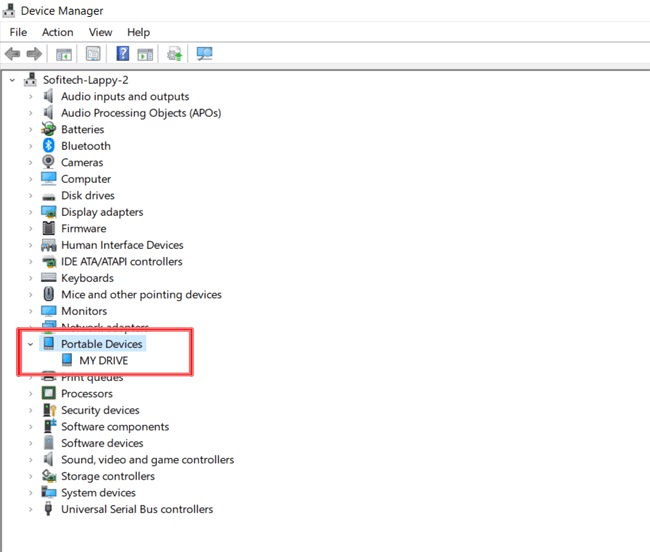The width and height of the screenshot is (650, 552).
Task: Click the Storage controllers icon
Action: pyautogui.click(x=49, y=476)
